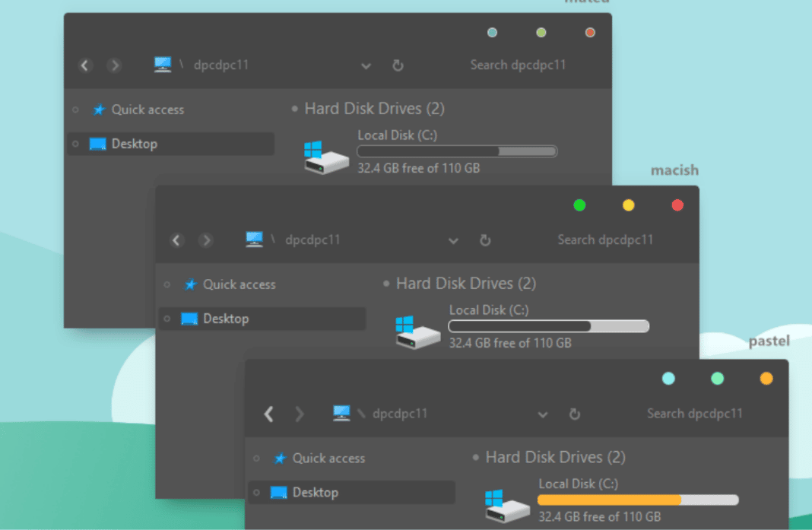Click the 32.4 GB free of 110 GB text in the muted window

coord(419,168)
